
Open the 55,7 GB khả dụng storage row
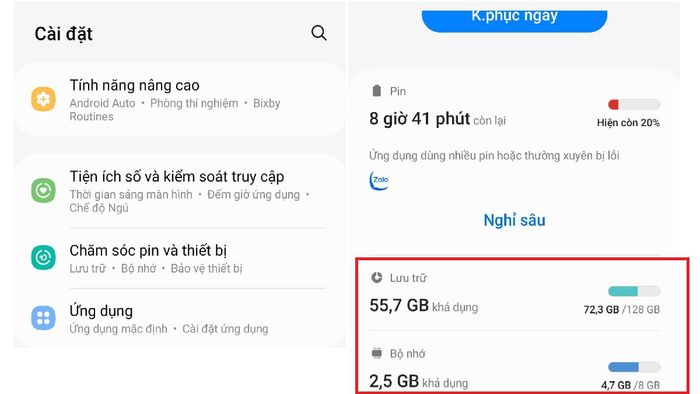pyautogui.click(x=514, y=294)
